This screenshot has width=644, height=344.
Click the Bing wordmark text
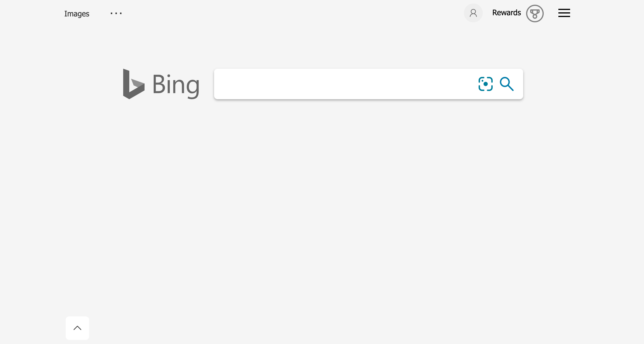coord(176,85)
